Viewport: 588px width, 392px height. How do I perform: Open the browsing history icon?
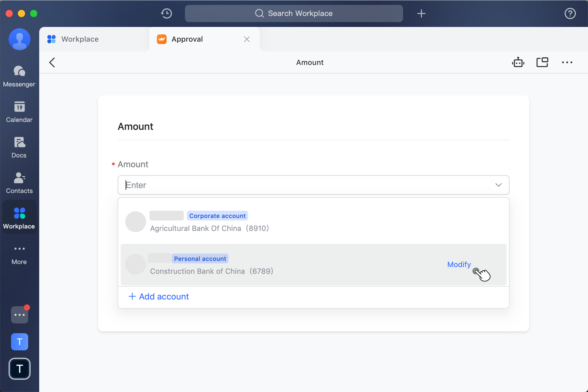(x=166, y=13)
